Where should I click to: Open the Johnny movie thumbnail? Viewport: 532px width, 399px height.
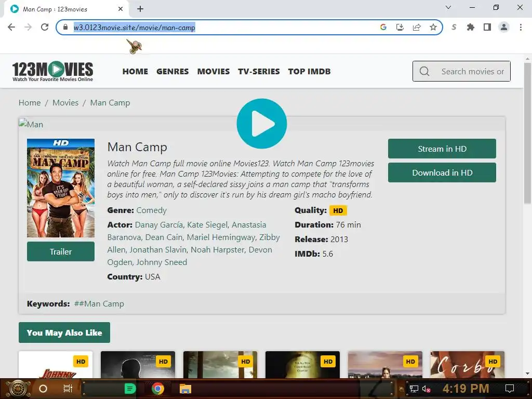click(x=56, y=365)
